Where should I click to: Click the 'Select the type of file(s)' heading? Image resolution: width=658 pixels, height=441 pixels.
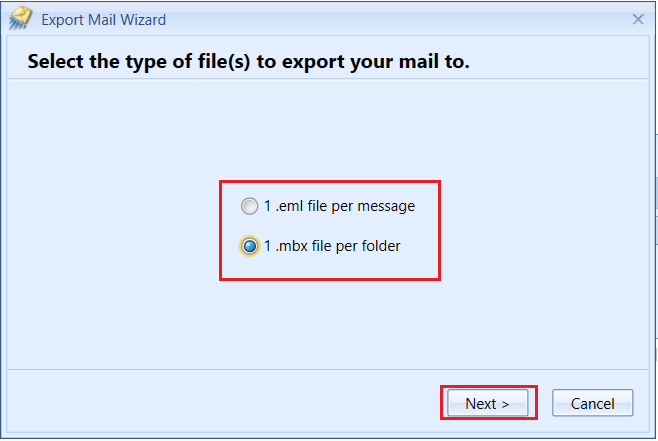(x=248, y=62)
